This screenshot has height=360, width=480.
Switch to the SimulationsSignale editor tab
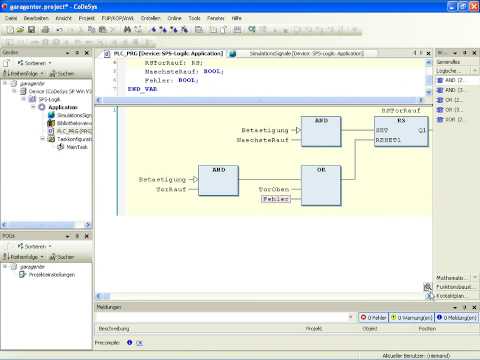coord(302,53)
